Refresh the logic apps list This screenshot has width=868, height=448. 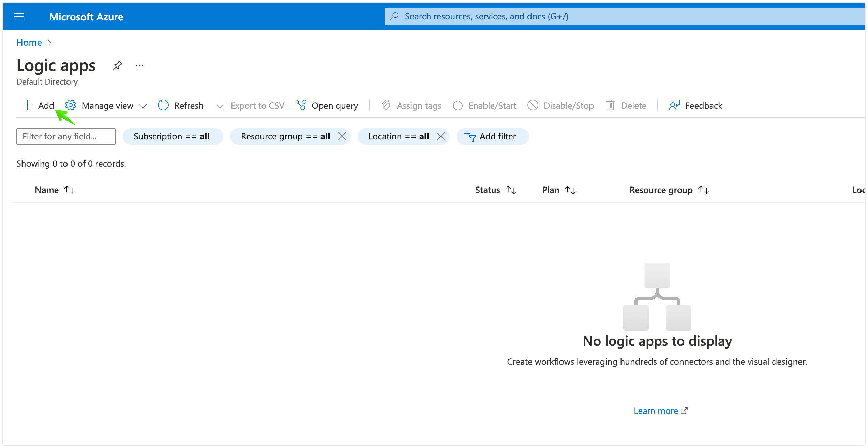tap(180, 106)
